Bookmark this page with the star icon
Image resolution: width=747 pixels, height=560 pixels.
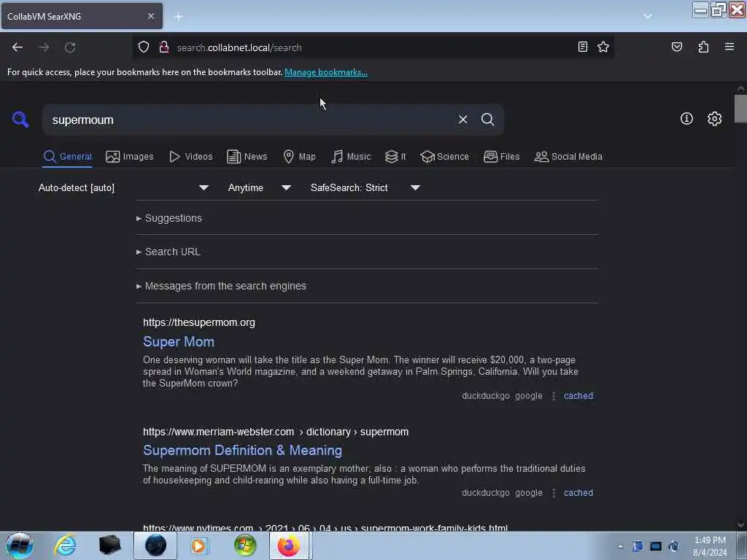pos(603,47)
